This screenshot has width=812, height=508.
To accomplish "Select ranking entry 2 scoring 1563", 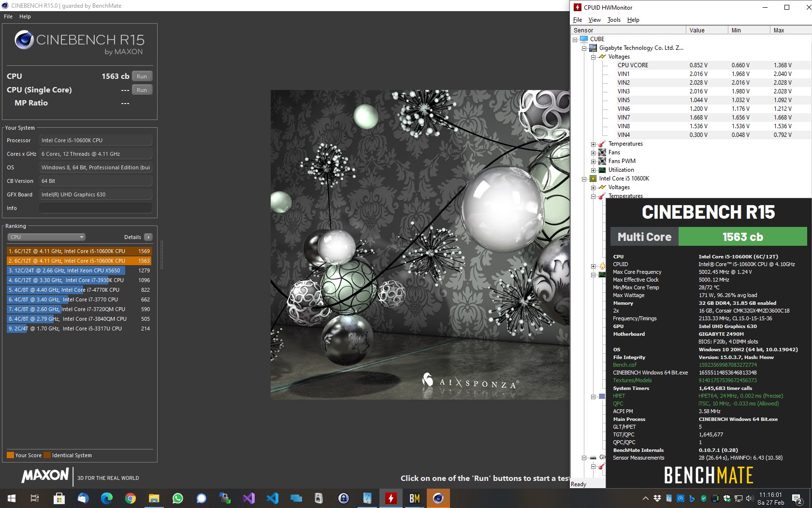I will coord(79,261).
